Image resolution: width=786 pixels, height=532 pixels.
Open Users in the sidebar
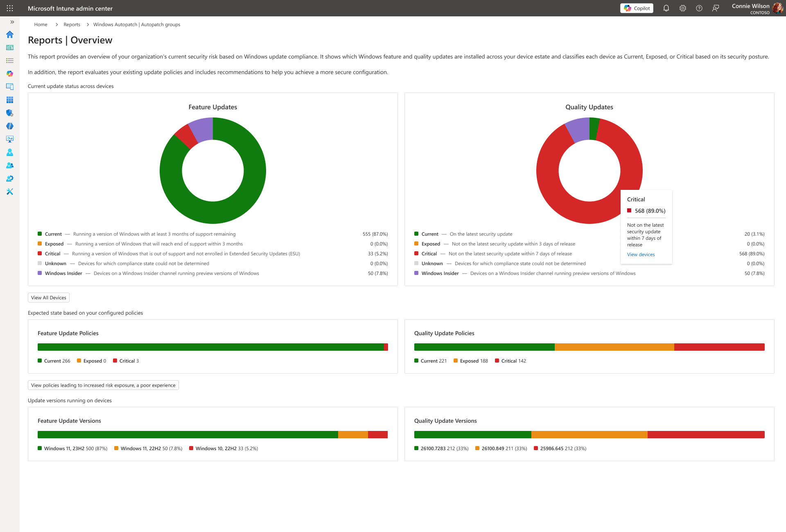point(10,152)
